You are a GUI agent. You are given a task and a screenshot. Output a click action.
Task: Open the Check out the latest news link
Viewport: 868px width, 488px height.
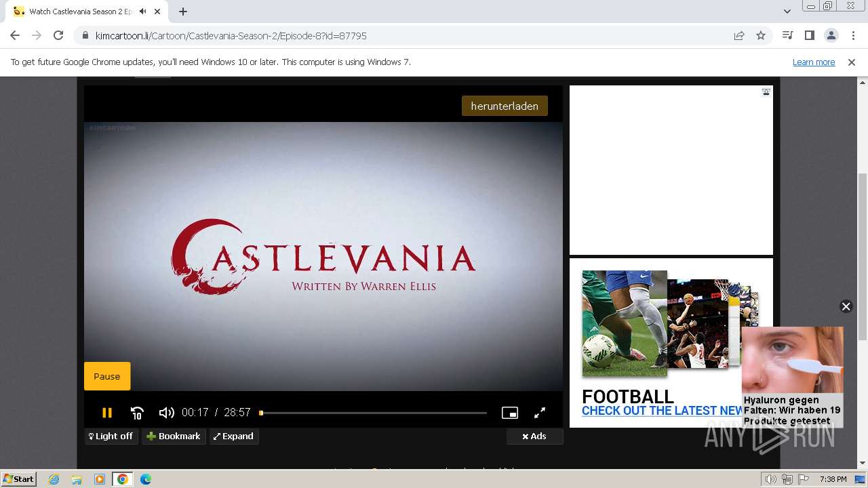point(663,411)
